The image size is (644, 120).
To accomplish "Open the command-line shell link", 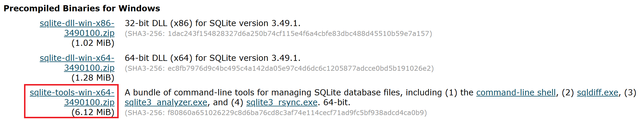I will point(516,93).
